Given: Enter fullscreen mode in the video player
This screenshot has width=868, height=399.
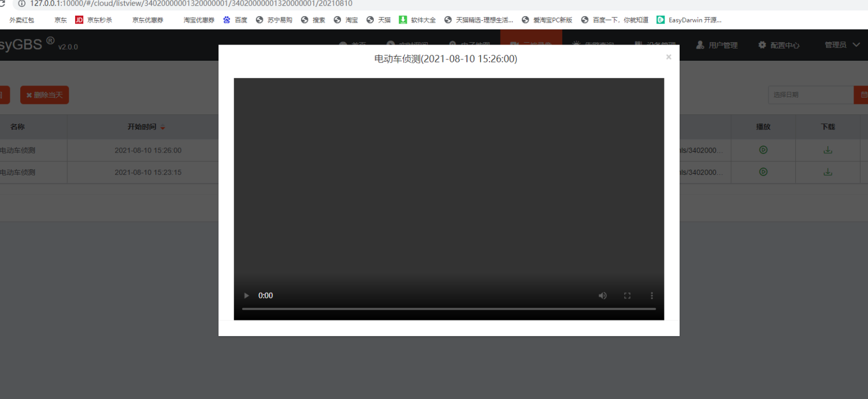Looking at the screenshot, I should tap(627, 296).
